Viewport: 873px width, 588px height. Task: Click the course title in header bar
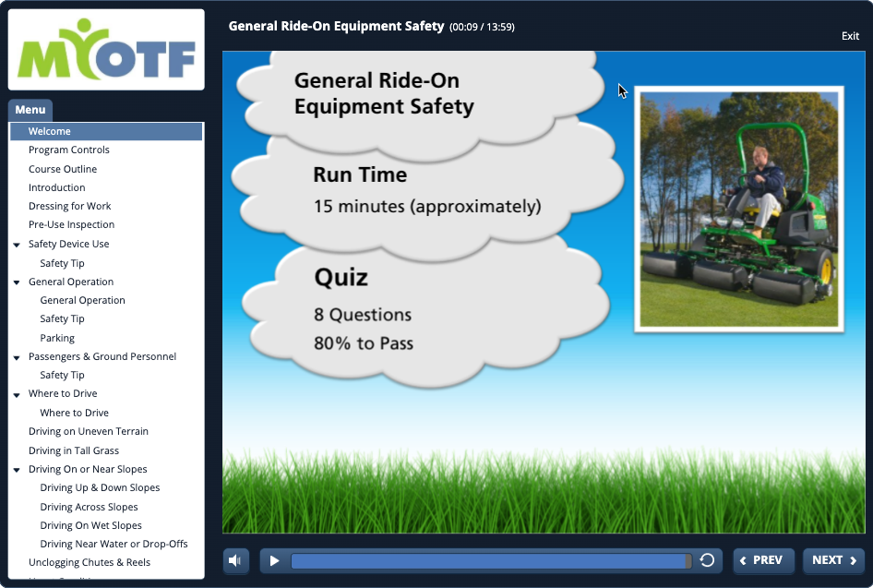(336, 26)
